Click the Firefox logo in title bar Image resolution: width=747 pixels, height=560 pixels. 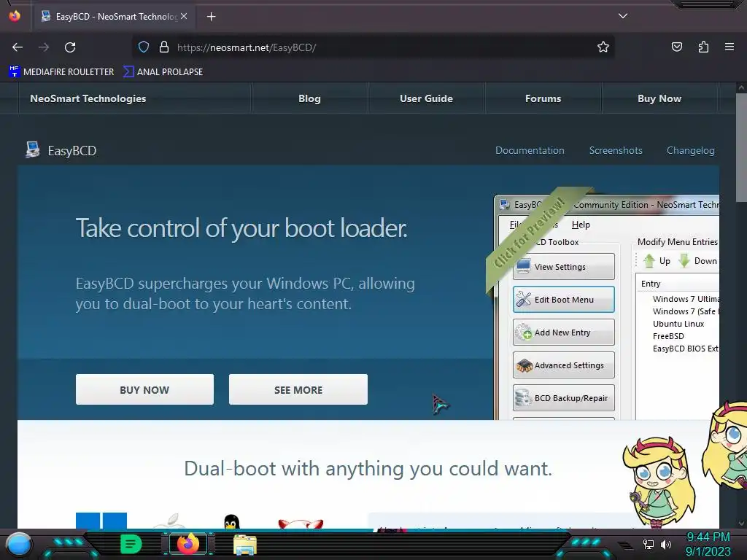tap(15, 16)
